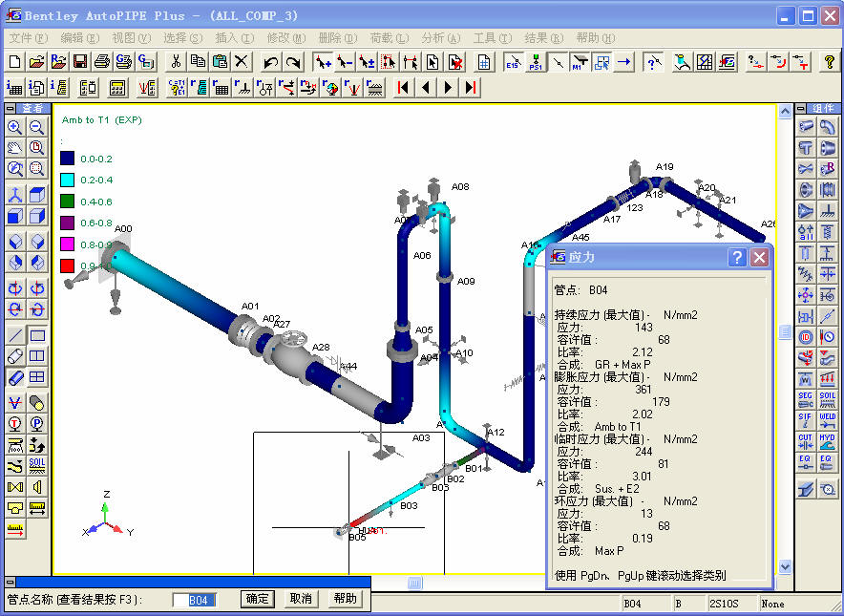Screen dimensions: 844x616
Task: Open the 视图(V) menu
Action: pyautogui.click(x=132, y=37)
